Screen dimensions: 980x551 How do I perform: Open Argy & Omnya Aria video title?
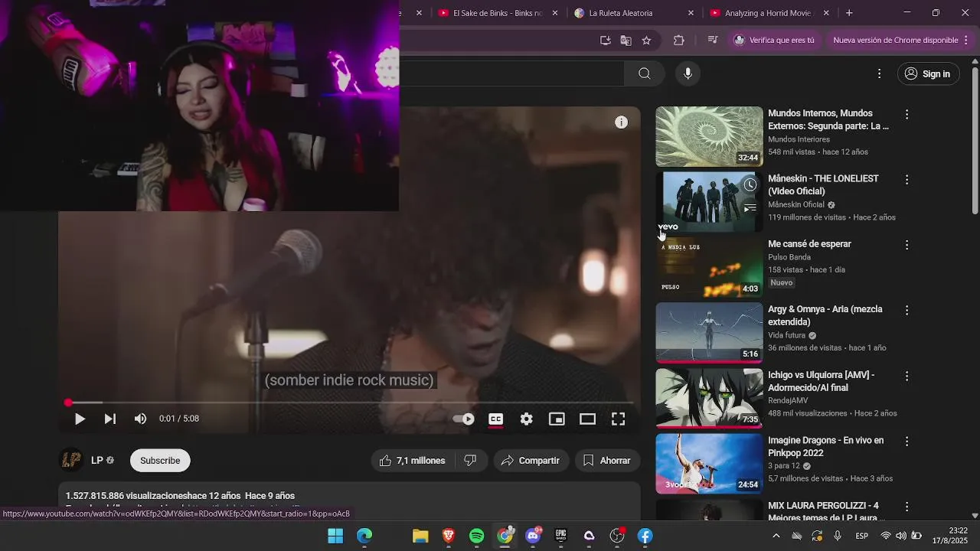click(x=825, y=315)
